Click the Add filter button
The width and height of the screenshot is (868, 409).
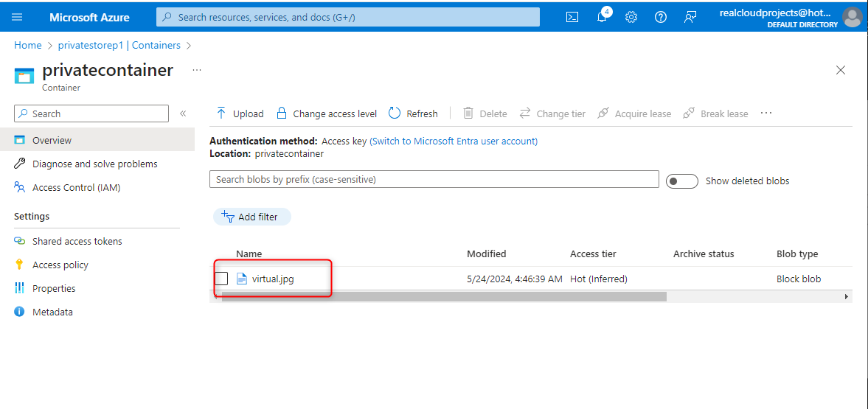[251, 217]
